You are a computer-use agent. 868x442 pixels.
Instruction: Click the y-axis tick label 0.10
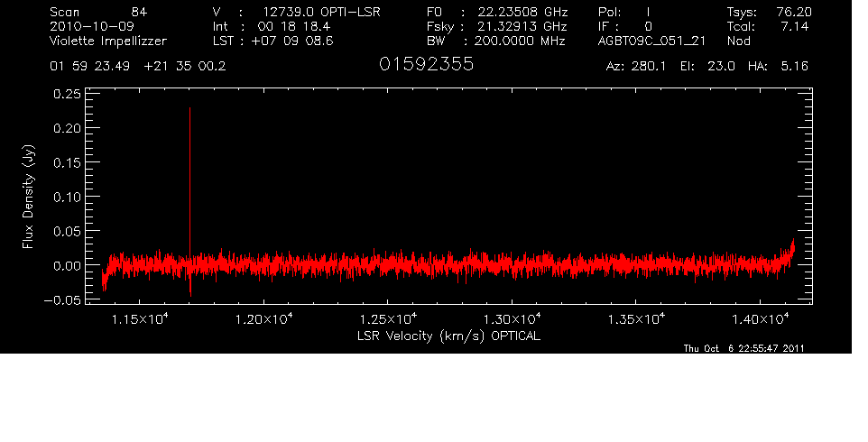point(67,197)
